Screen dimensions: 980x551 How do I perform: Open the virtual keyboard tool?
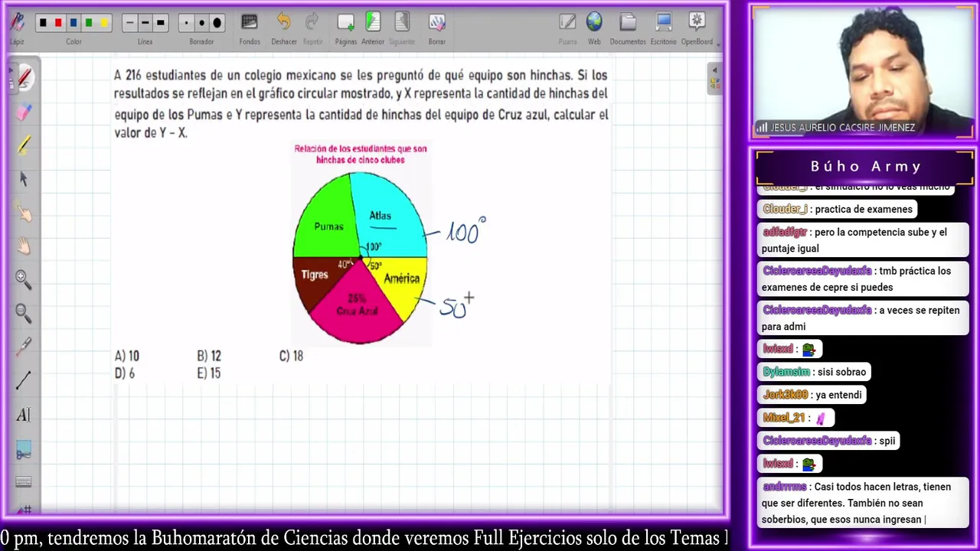pyautogui.click(x=24, y=482)
